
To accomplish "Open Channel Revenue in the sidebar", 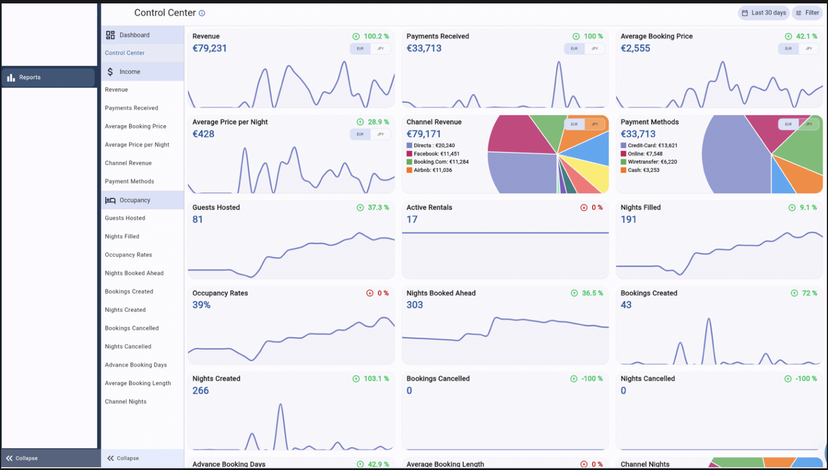I will [128, 163].
